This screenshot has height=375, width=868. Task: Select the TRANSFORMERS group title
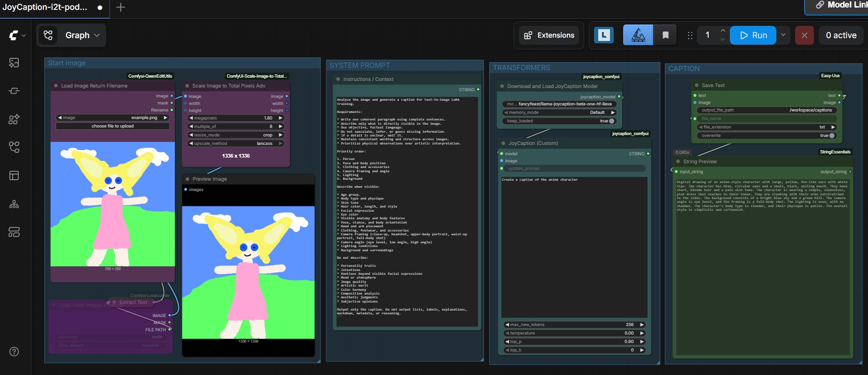point(521,68)
